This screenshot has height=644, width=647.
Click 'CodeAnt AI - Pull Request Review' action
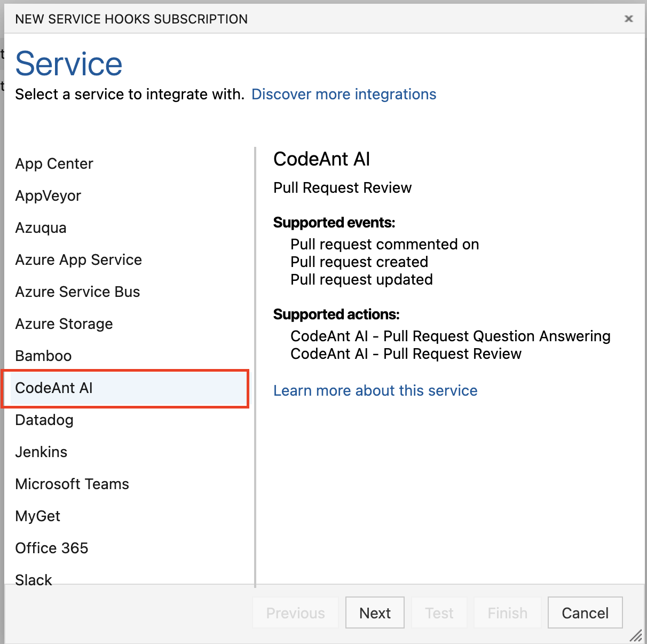[406, 354]
